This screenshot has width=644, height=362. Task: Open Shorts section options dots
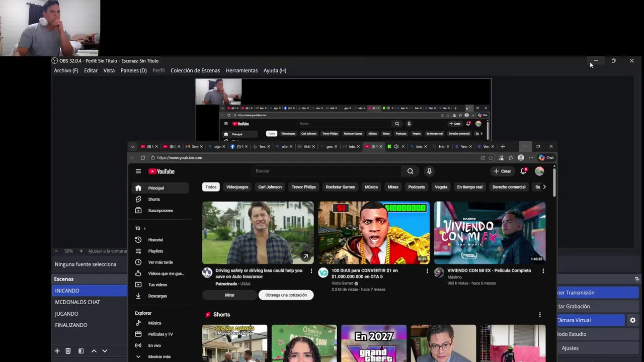tap(540, 315)
